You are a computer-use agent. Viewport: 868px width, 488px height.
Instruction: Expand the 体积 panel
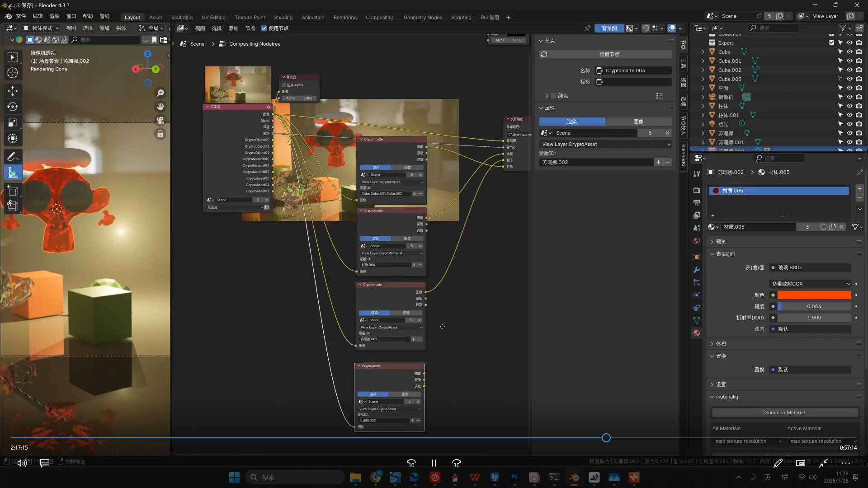coord(721,344)
